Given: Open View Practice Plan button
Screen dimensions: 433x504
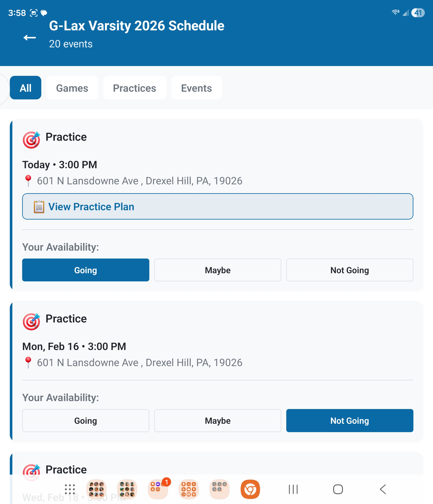Looking at the screenshot, I should point(217,206).
